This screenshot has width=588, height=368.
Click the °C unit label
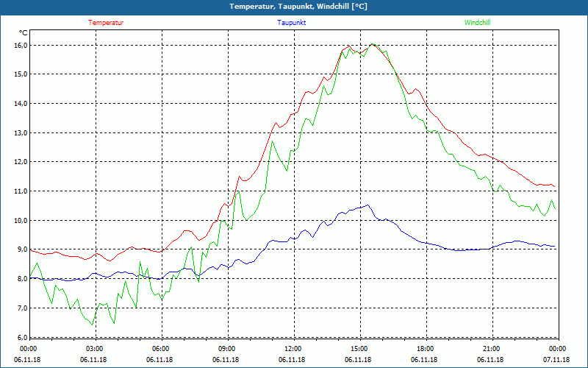(24, 33)
